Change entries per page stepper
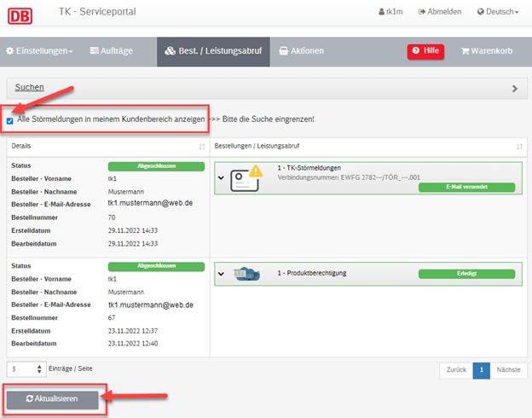 pos(38,369)
